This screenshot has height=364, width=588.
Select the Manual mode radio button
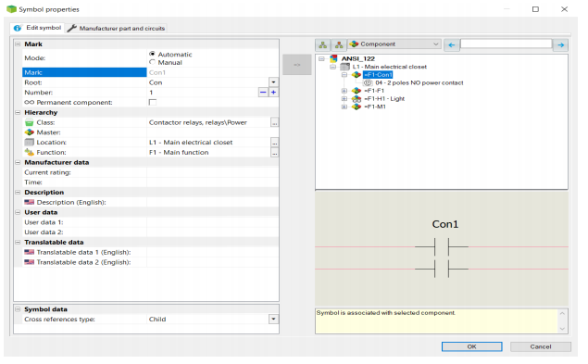coord(152,62)
